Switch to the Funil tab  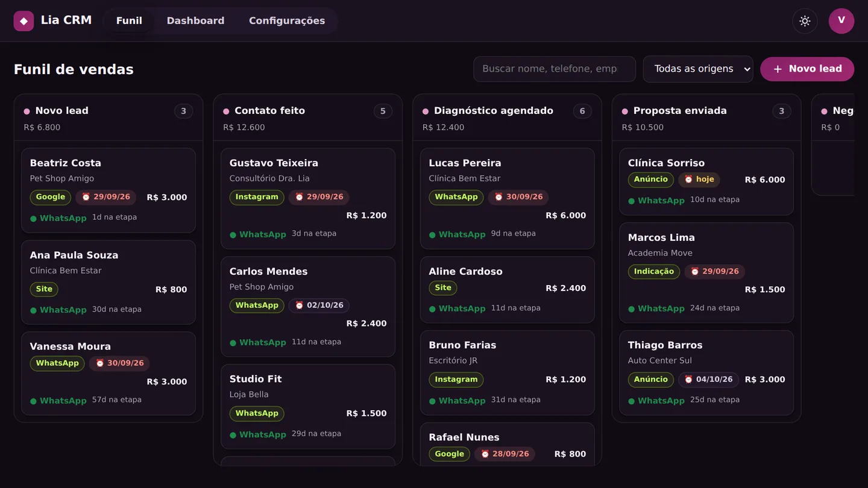[x=129, y=21]
